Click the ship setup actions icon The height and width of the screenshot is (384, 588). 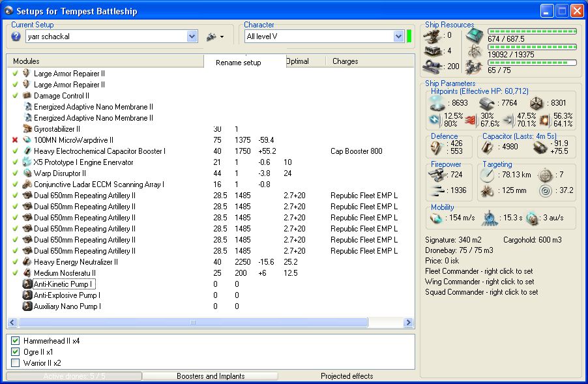point(211,37)
